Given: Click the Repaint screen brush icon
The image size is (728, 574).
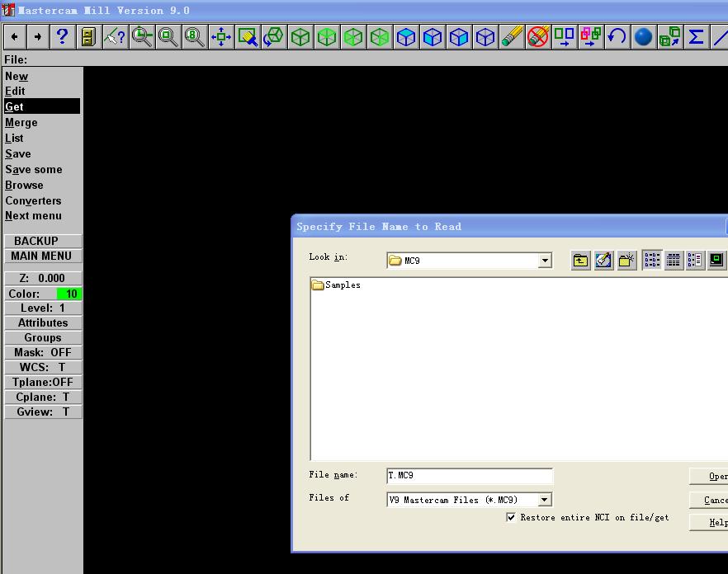Looking at the screenshot, I should (247, 36).
